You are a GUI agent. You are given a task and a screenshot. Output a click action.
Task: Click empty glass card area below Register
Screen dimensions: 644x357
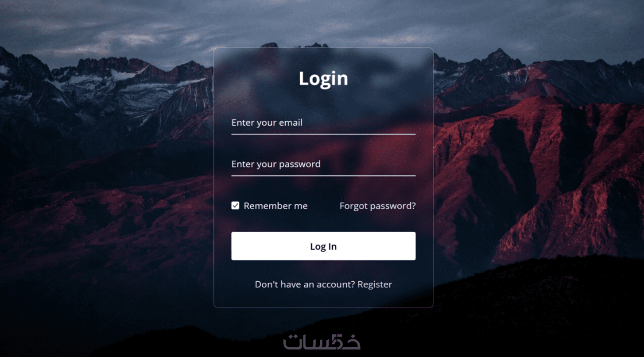[x=323, y=298]
